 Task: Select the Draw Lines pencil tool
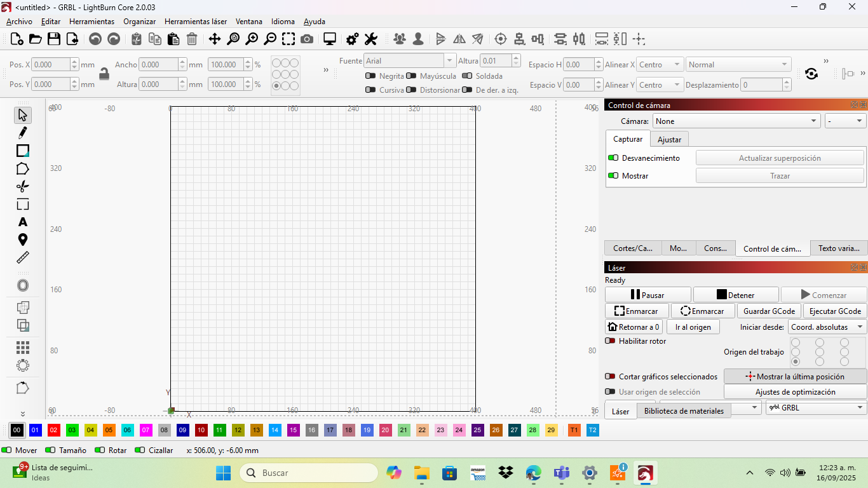pyautogui.click(x=23, y=133)
